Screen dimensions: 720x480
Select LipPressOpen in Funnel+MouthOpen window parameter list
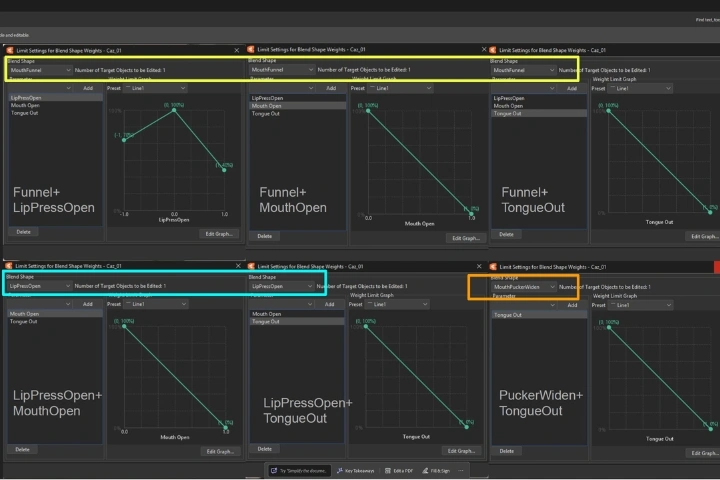[x=298, y=98]
